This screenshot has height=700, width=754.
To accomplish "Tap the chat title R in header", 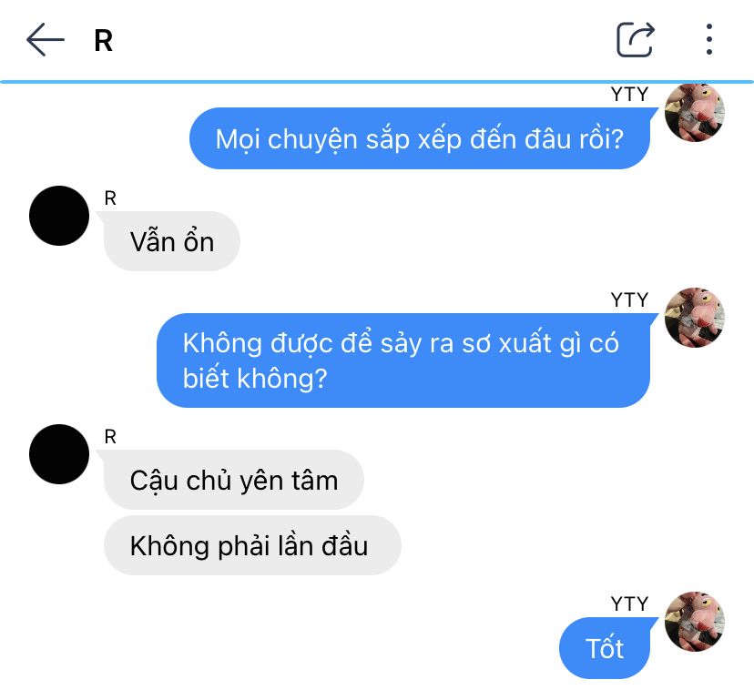I will point(104,40).
